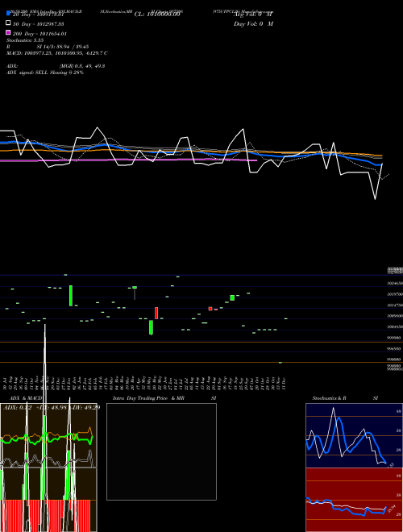The height and width of the screenshot is (532, 403).
Task: Click the 'Stochastics & R' panel title
Action: [x=329, y=398]
